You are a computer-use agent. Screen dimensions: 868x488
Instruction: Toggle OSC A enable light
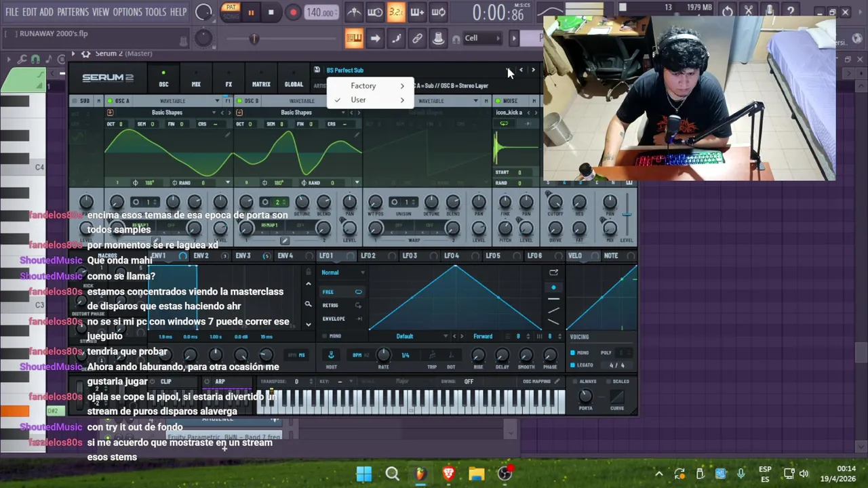coord(110,101)
